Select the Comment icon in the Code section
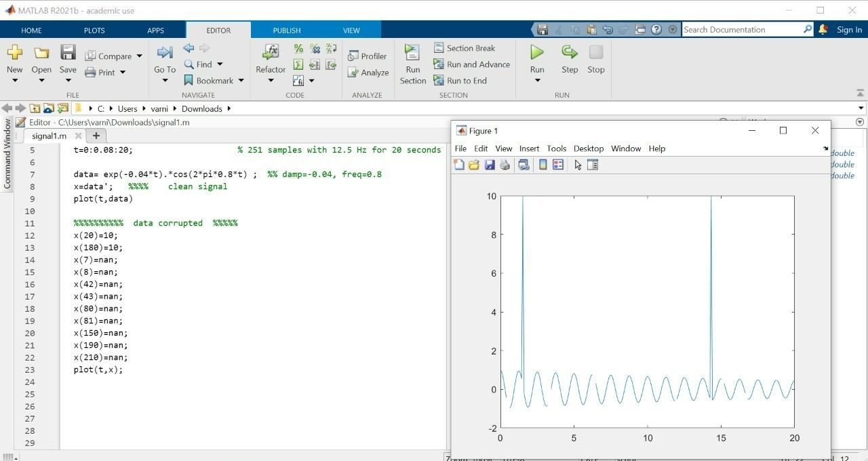Viewport: 868px width, 461px height. coord(298,48)
